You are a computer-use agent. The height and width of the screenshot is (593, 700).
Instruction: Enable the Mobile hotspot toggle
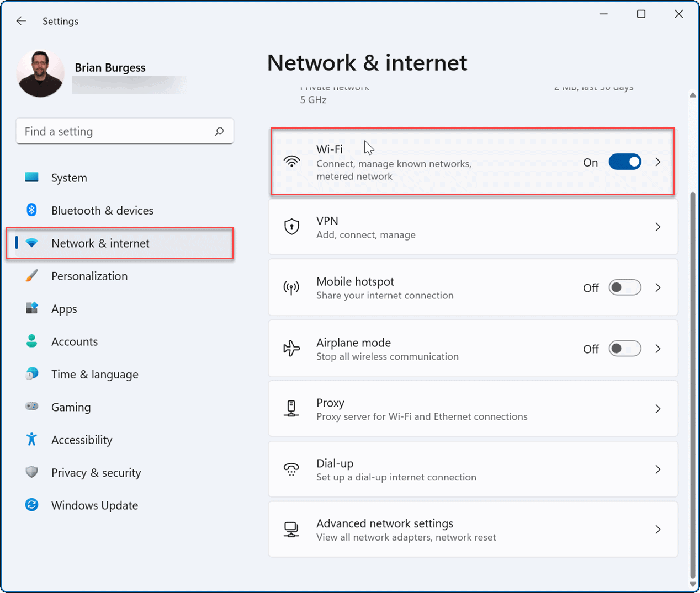pos(625,287)
